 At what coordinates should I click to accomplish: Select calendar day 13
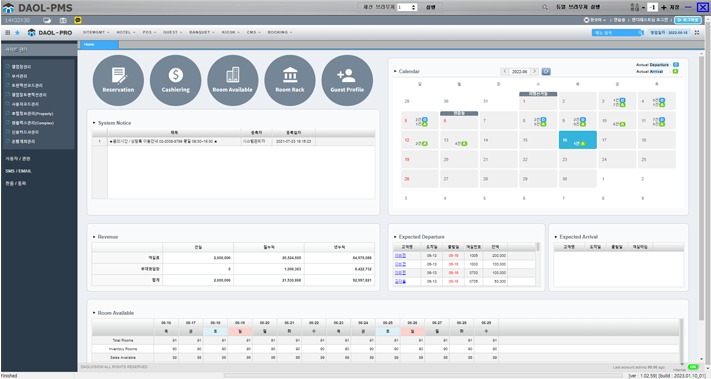459,140
